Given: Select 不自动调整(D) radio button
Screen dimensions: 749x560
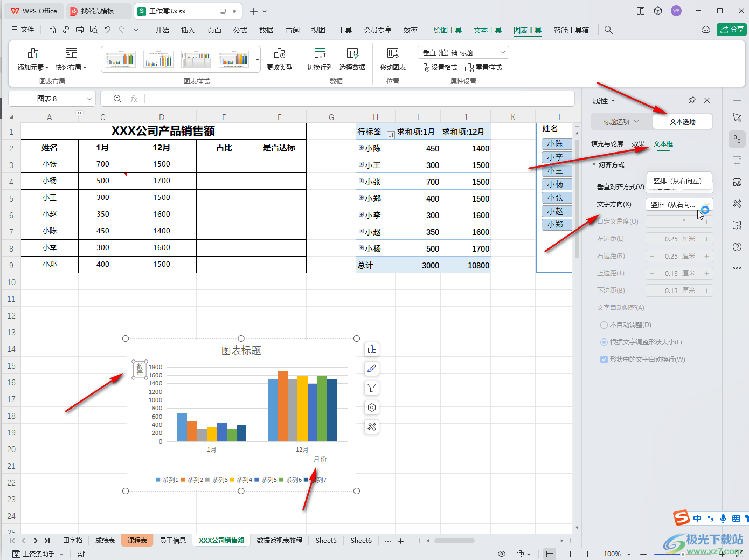Looking at the screenshot, I should [x=604, y=325].
